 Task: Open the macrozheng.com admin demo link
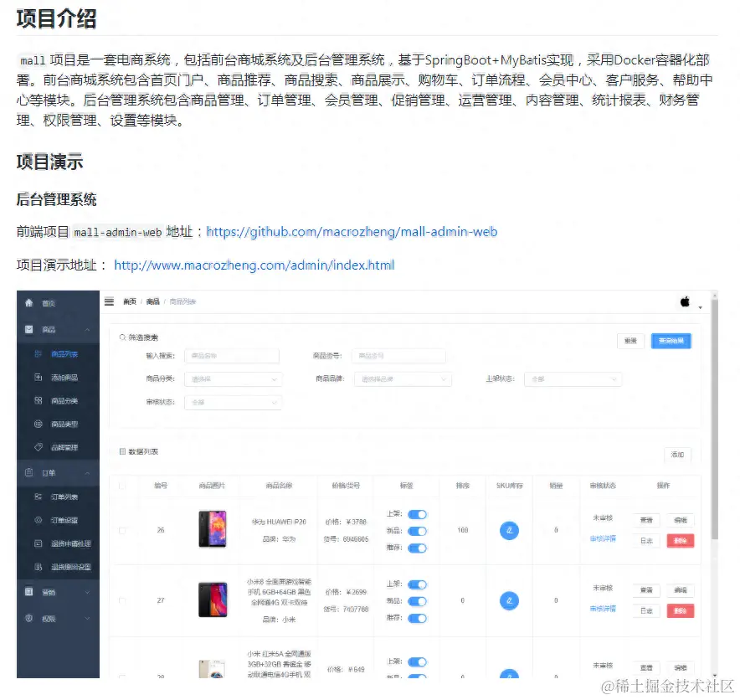(254, 265)
